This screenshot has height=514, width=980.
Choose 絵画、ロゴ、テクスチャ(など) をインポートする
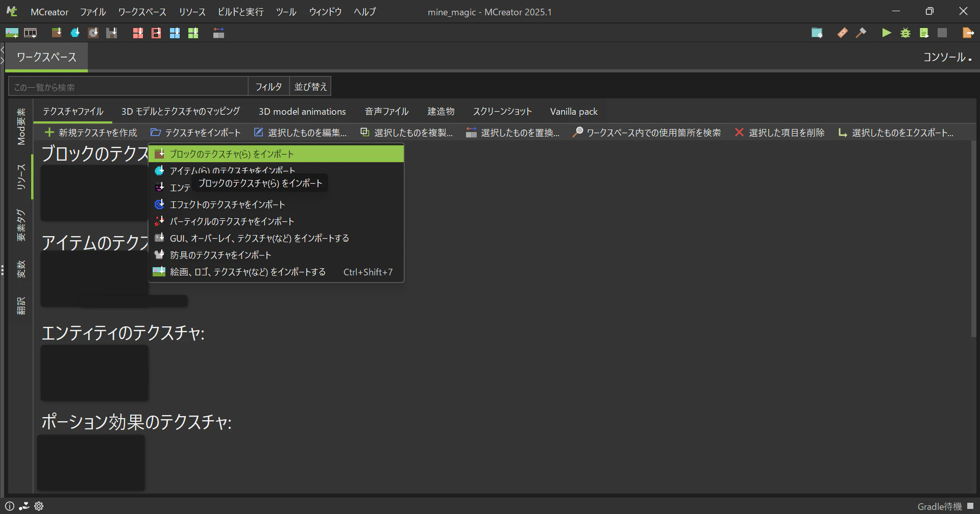pos(276,272)
